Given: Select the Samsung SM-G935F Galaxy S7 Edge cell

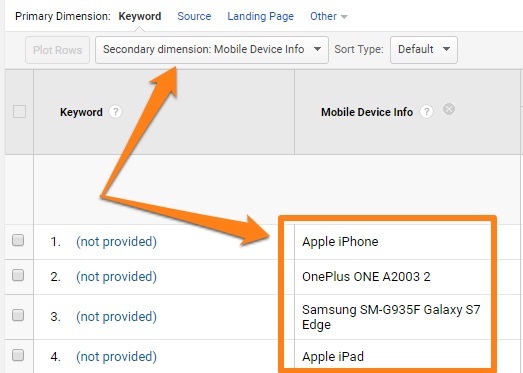Looking at the screenshot, I should pos(391,317).
